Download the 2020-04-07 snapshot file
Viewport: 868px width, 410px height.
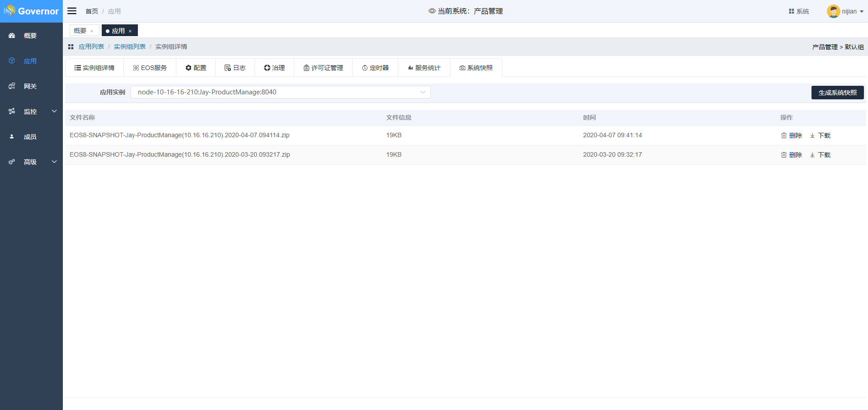click(x=820, y=135)
